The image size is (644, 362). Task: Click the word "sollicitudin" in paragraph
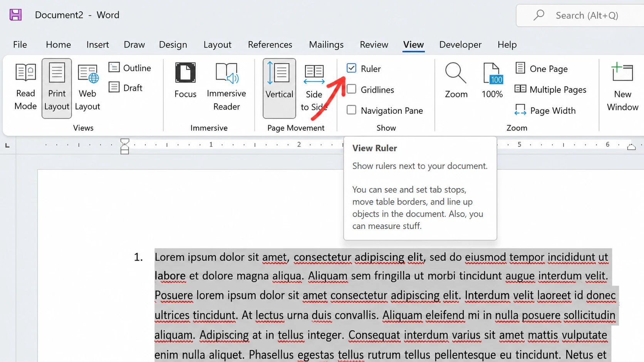click(x=589, y=315)
